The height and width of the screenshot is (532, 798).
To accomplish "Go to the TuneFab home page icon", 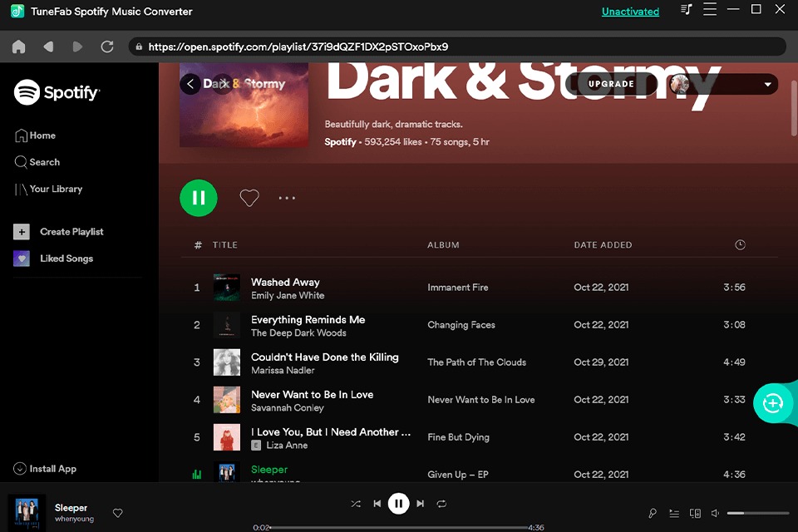I will click(18, 47).
